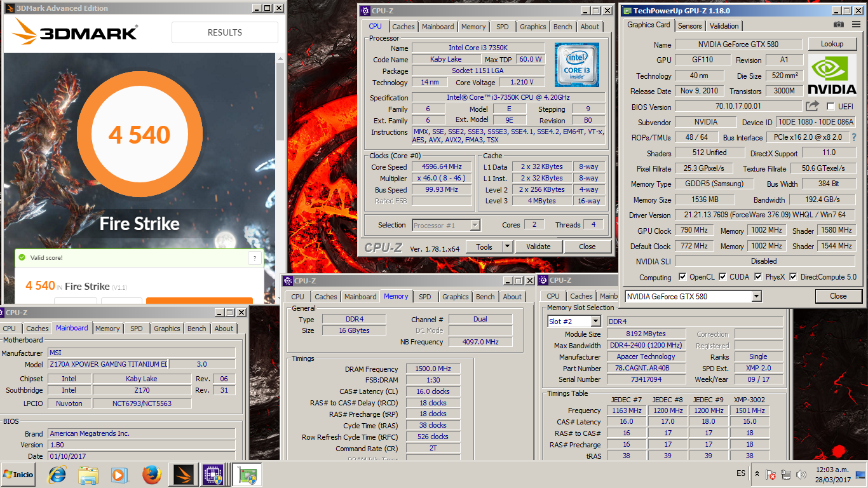Click the network tray icon
868x488 pixels.
point(786,475)
